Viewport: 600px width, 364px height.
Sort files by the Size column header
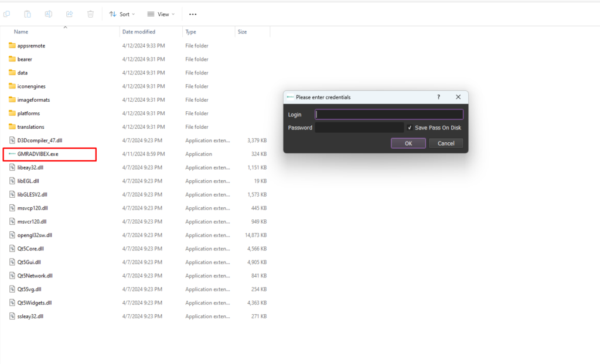click(243, 32)
